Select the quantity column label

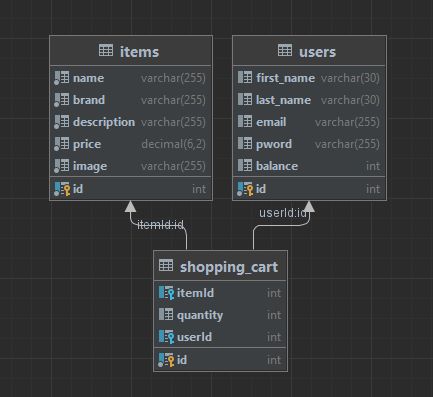coord(200,315)
